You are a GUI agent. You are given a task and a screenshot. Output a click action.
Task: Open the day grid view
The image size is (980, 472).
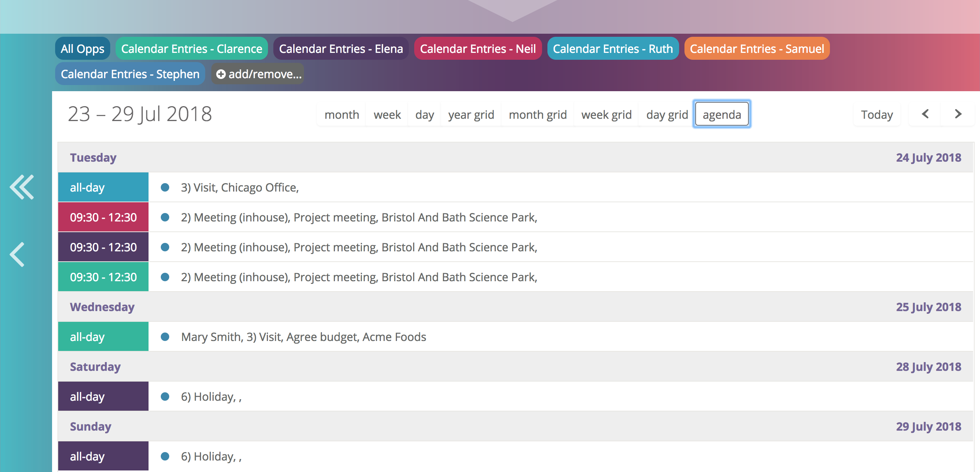[668, 114]
